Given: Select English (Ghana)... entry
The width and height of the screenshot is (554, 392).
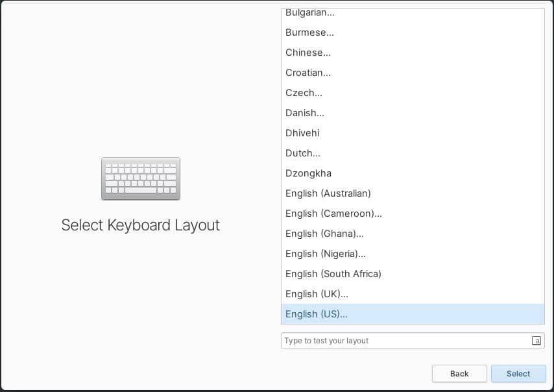Looking at the screenshot, I should point(413,234).
